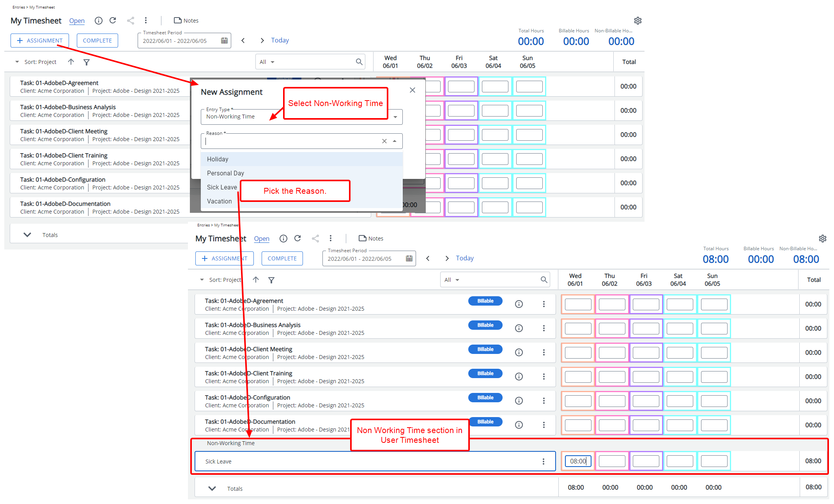Open three-dot menu on Sick Leave row
834x504 pixels.
[x=543, y=462]
